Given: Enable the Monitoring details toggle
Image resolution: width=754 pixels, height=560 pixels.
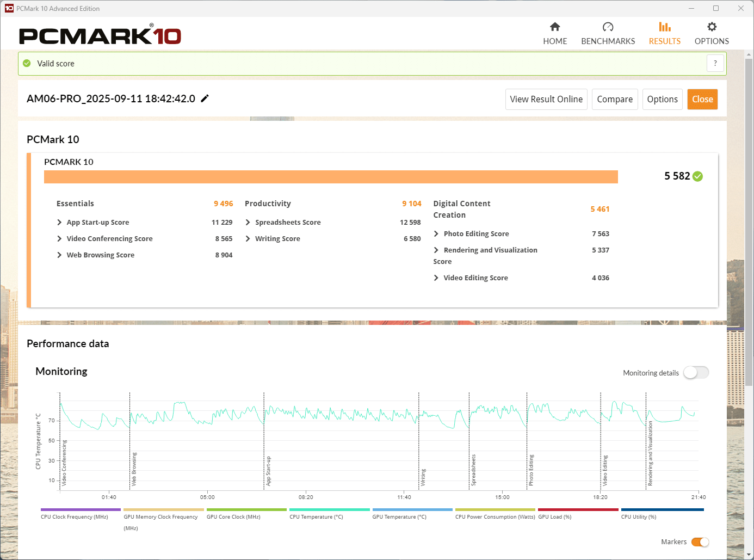Looking at the screenshot, I should [696, 373].
